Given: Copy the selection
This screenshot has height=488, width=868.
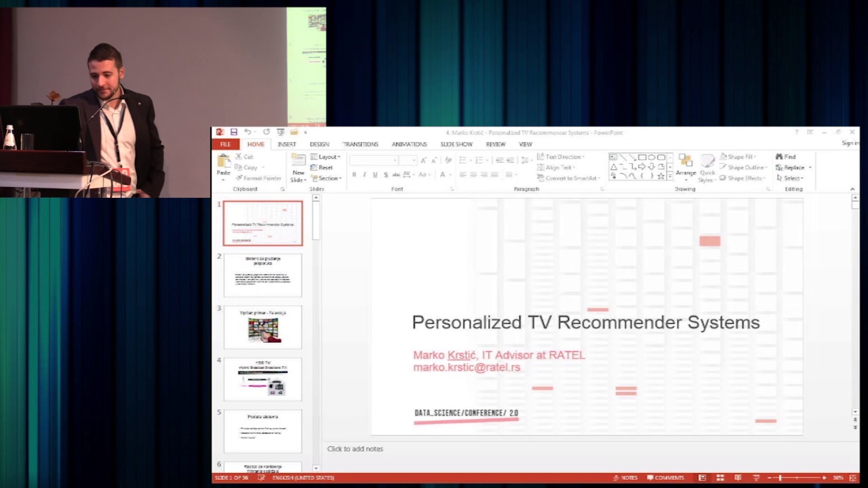Looking at the screenshot, I should [x=248, y=167].
